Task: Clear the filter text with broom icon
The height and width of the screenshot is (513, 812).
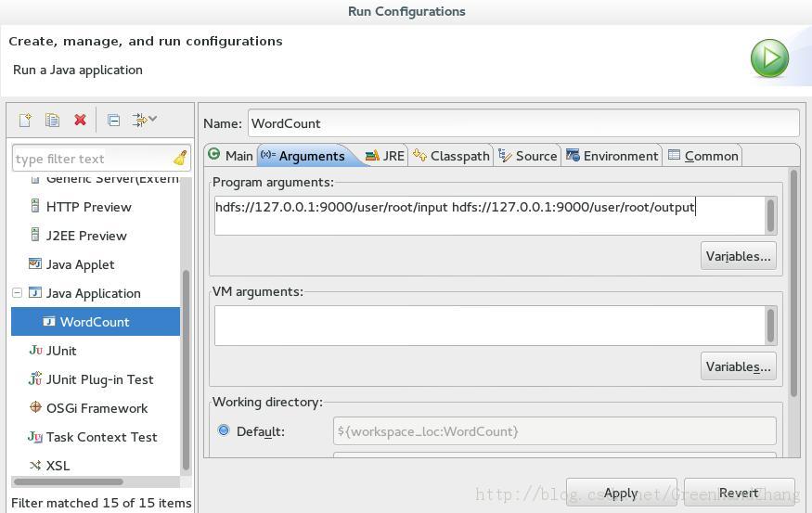Action: tap(180, 159)
